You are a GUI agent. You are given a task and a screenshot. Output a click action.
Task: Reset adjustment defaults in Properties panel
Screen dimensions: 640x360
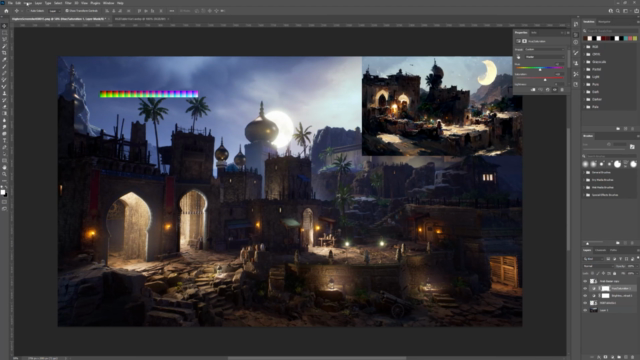coord(547,90)
